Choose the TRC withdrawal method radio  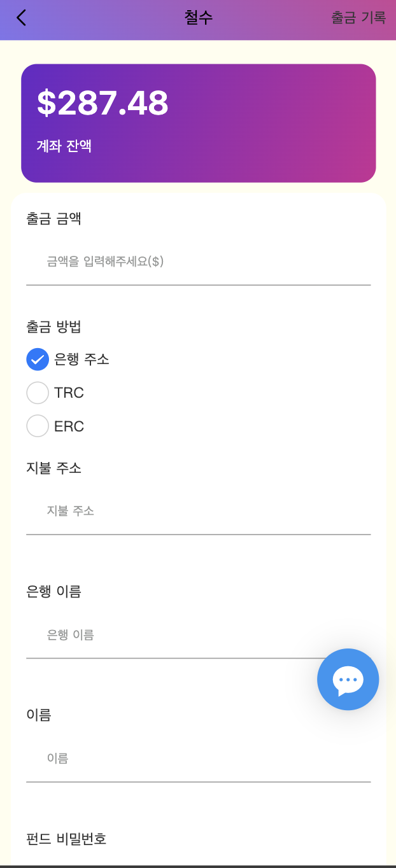tap(38, 393)
